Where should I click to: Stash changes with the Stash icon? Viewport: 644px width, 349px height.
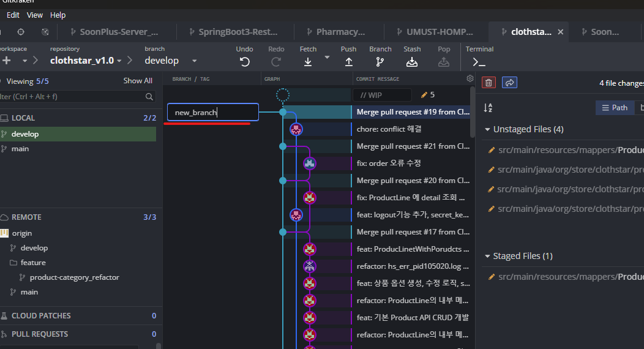411,62
